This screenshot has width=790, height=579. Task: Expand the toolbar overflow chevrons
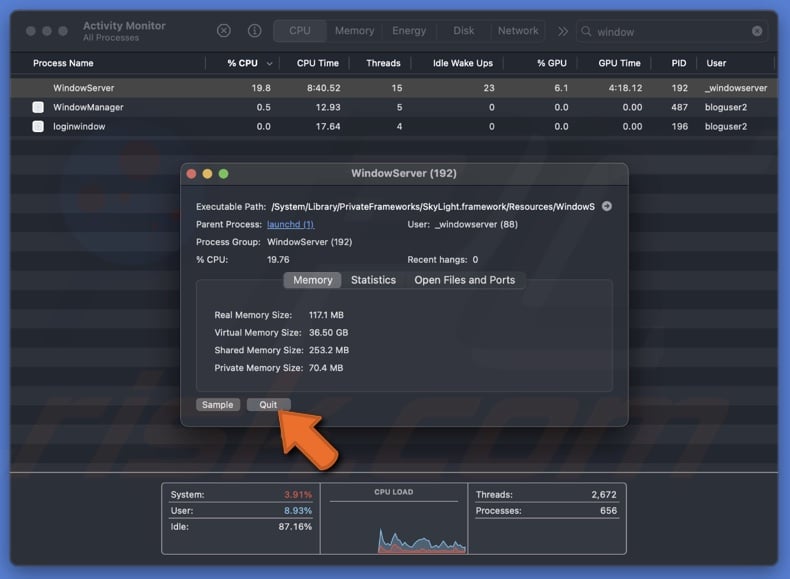[x=563, y=31]
